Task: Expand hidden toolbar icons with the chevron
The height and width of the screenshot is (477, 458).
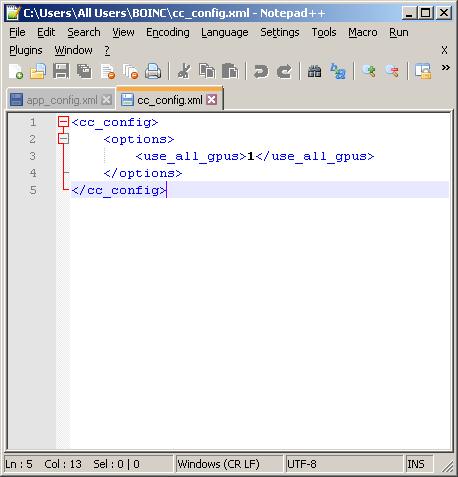Action: click(446, 68)
